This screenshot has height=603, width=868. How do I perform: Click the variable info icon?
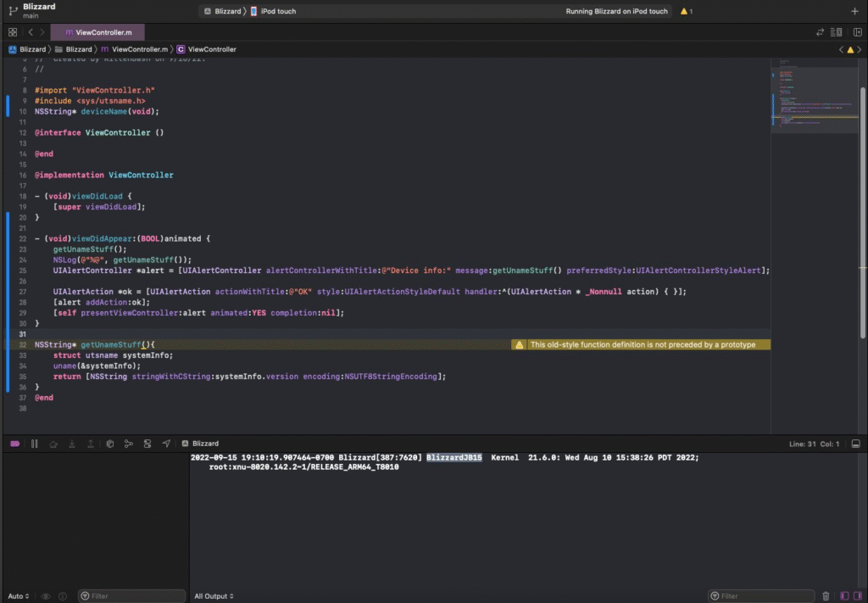[x=63, y=596]
